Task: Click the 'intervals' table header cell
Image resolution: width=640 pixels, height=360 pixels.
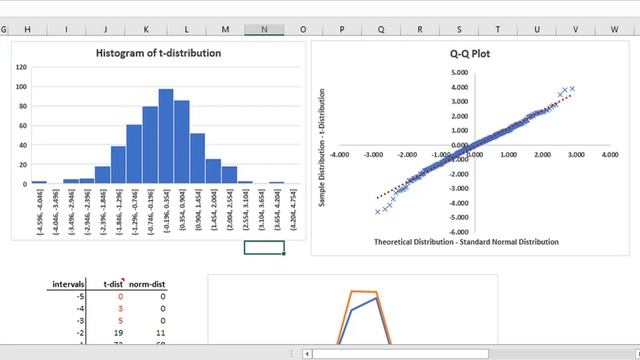Action: coord(68,284)
